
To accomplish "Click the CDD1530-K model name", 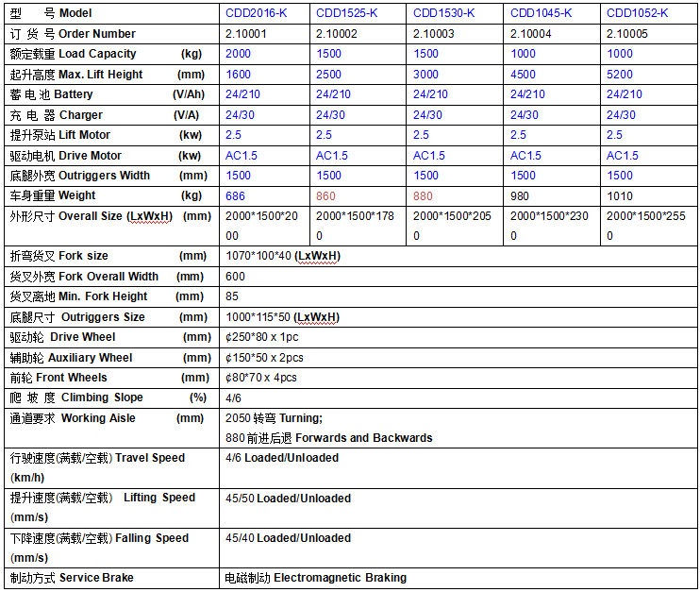I will [444, 13].
